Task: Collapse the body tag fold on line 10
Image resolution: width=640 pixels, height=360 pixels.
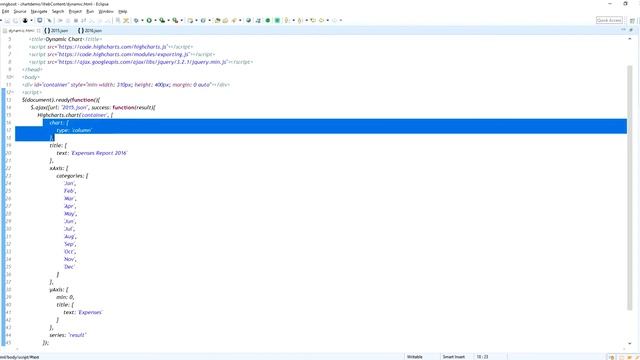Action: tap(13, 77)
